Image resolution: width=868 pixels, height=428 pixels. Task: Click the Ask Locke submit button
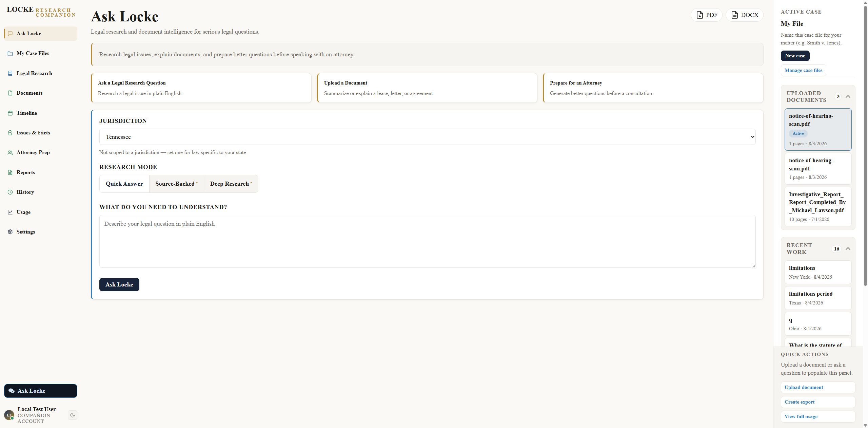click(x=119, y=284)
